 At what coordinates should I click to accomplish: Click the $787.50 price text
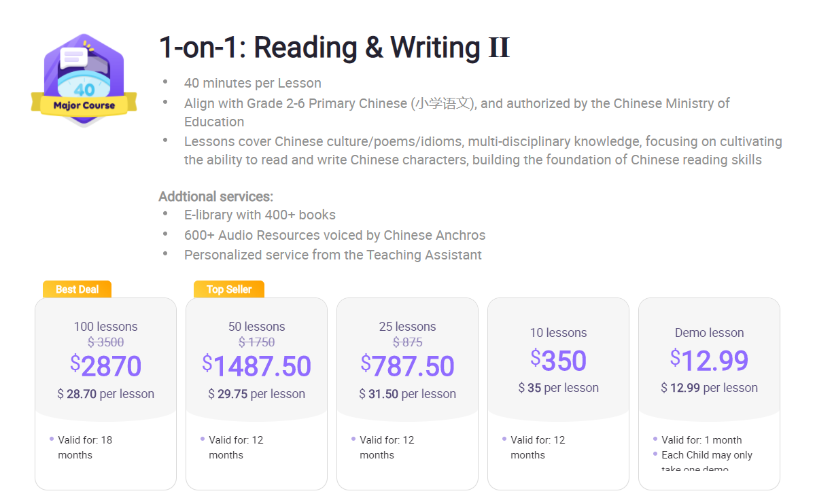pyautogui.click(x=408, y=366)
